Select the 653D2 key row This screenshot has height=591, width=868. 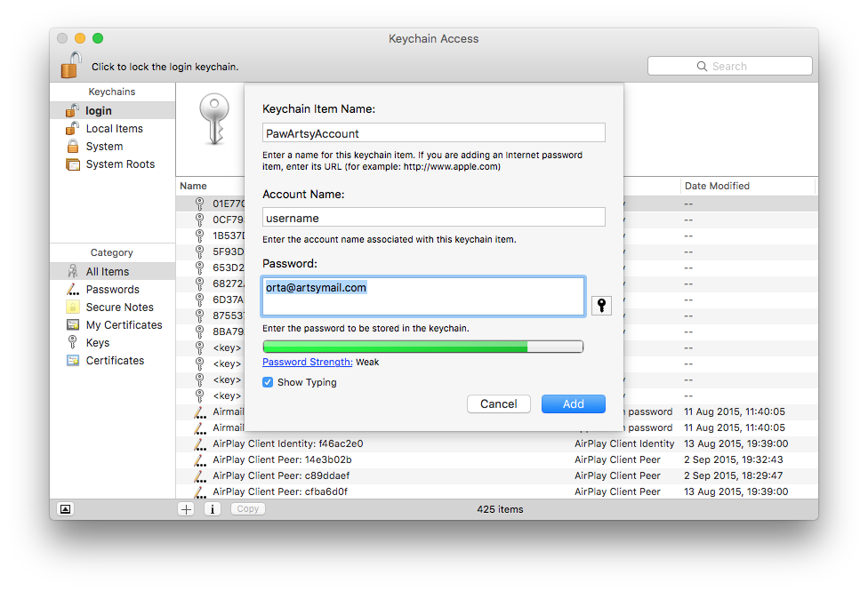click(x=211, y=268)
